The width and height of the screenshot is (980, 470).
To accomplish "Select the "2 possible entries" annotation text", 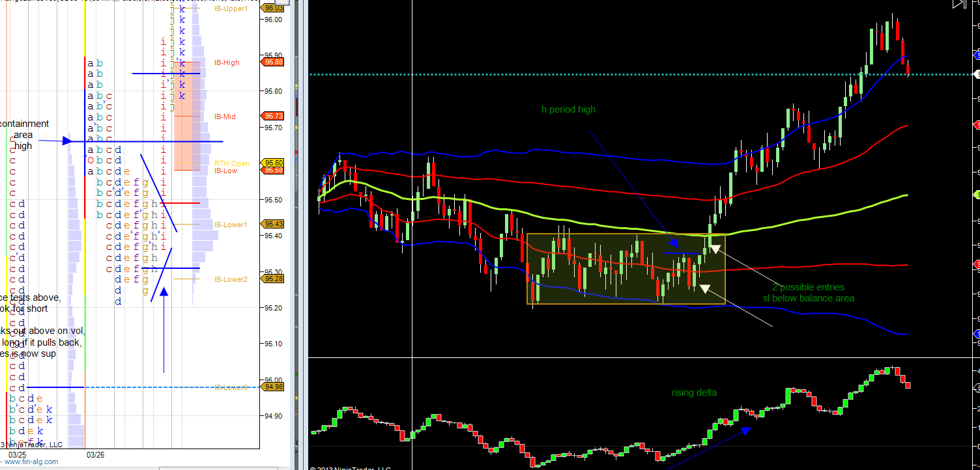I will tap(808, 287).
